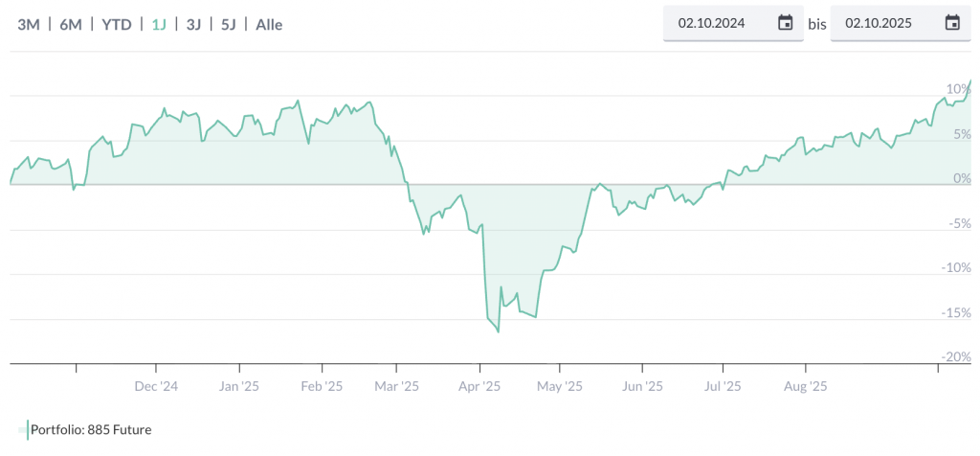Switch to YTD time range

[x=117, y=24]
